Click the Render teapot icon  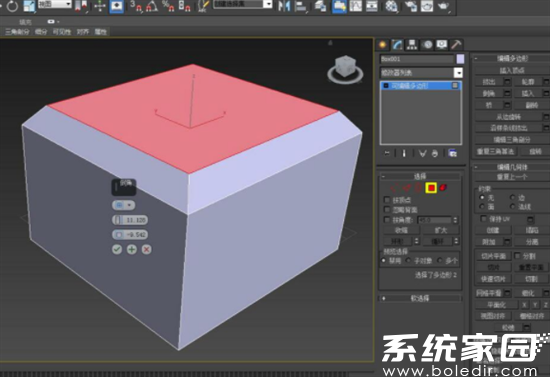coord(443,6)
